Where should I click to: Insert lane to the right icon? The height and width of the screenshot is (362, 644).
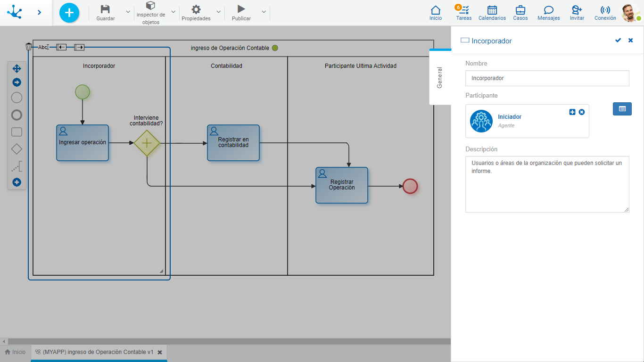pyautogui.click(x=79, y=47)
